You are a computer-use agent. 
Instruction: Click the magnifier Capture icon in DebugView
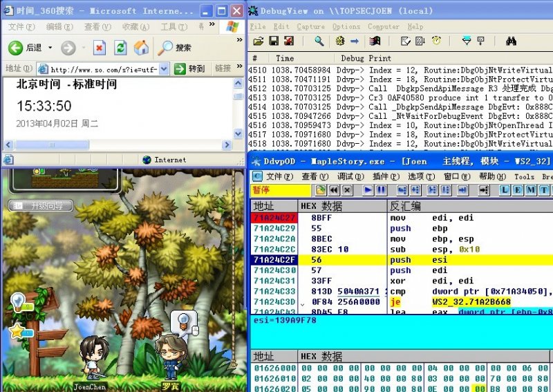[x=319, y=41]
